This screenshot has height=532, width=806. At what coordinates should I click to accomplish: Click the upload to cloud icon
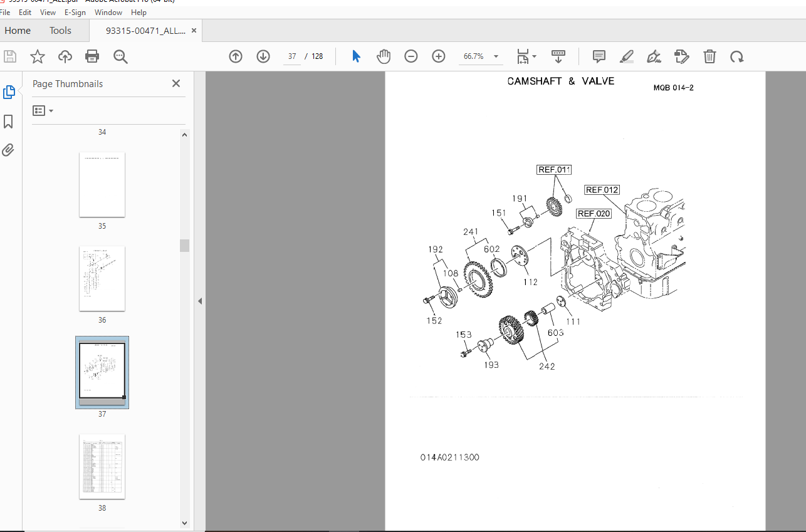pos(65,56)
